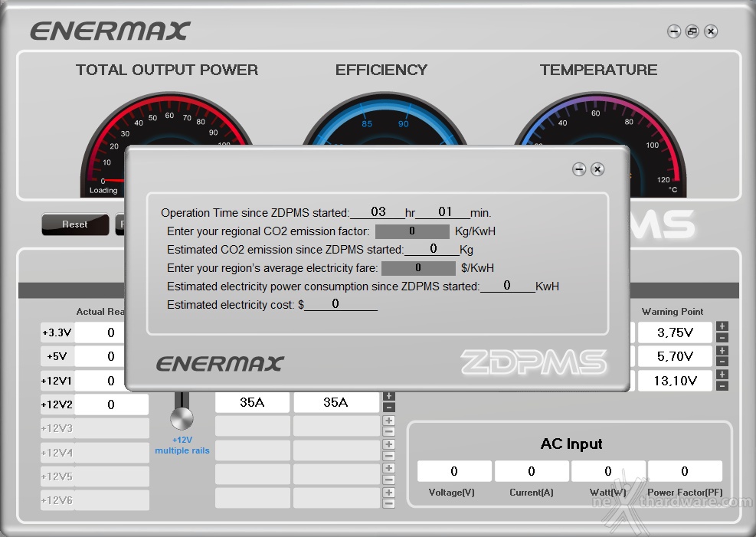Viewport: 756px width, 537px height.
Task: Decrease the 13.10V warning point
Action: point(722,385)
